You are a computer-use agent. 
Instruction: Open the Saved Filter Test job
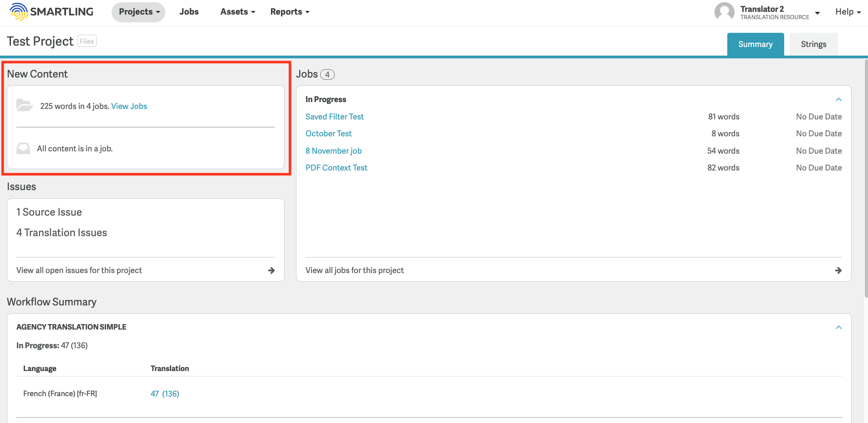pos(335,117)
